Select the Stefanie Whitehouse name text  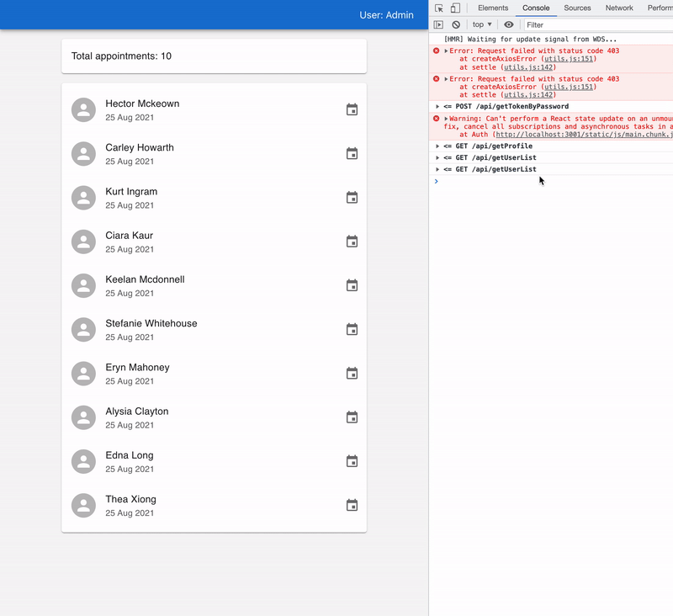click(151, 323)
